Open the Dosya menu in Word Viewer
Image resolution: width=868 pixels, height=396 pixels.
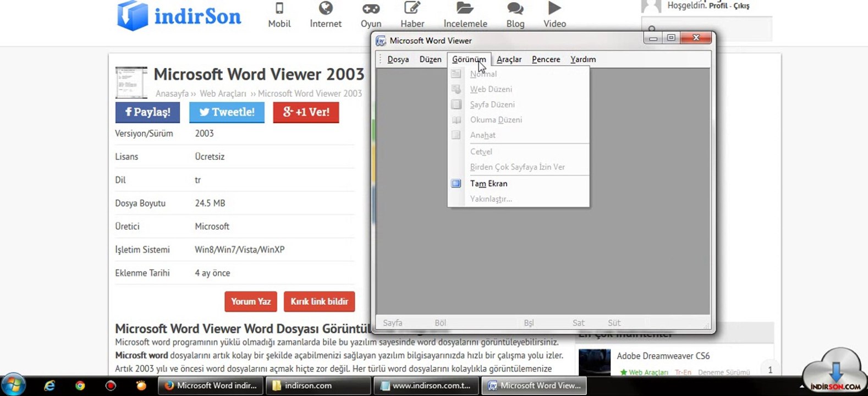(x=398, y=59)
